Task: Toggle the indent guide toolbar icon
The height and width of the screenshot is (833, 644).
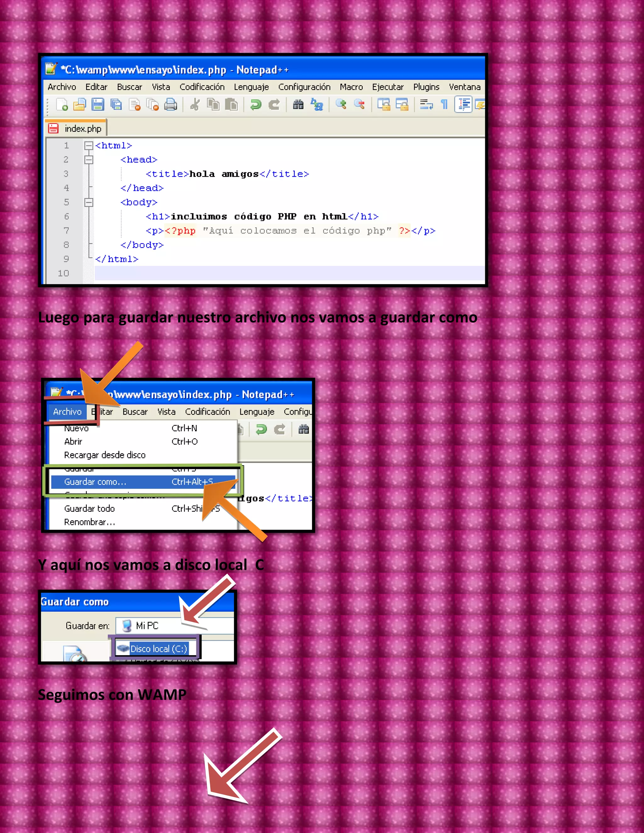Action: (464, 104)
